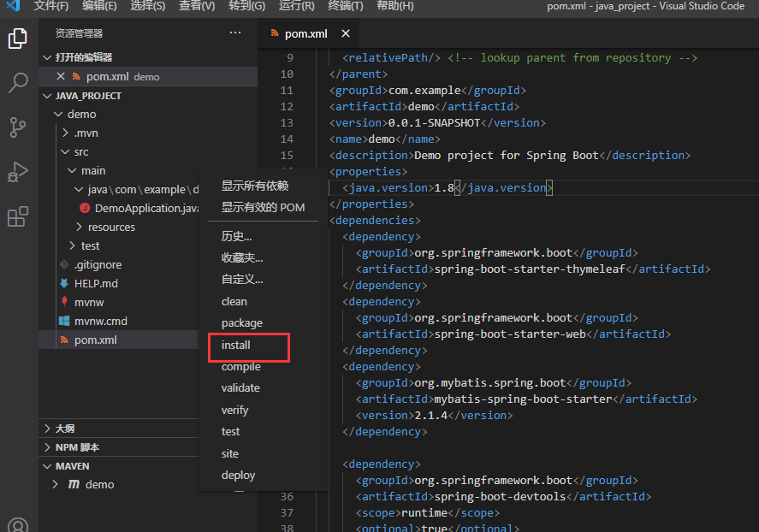Click the pom.xml tab's XML file icon
The height and width of the screenshot is (532, 759).
[x=275, y=33]
